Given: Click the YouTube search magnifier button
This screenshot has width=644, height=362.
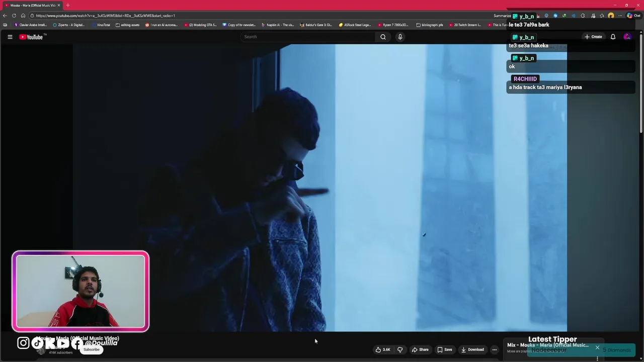Looking at the screenshot, I should [383, 37].
